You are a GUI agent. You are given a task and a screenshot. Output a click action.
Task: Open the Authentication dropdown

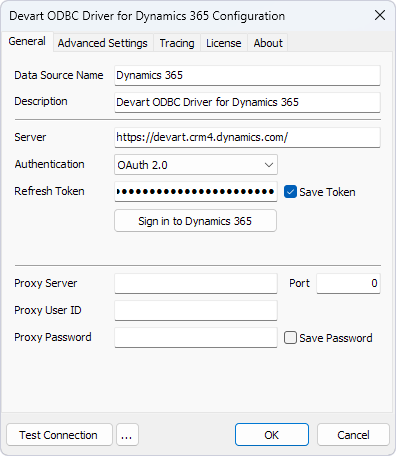[x=196, y=165]
